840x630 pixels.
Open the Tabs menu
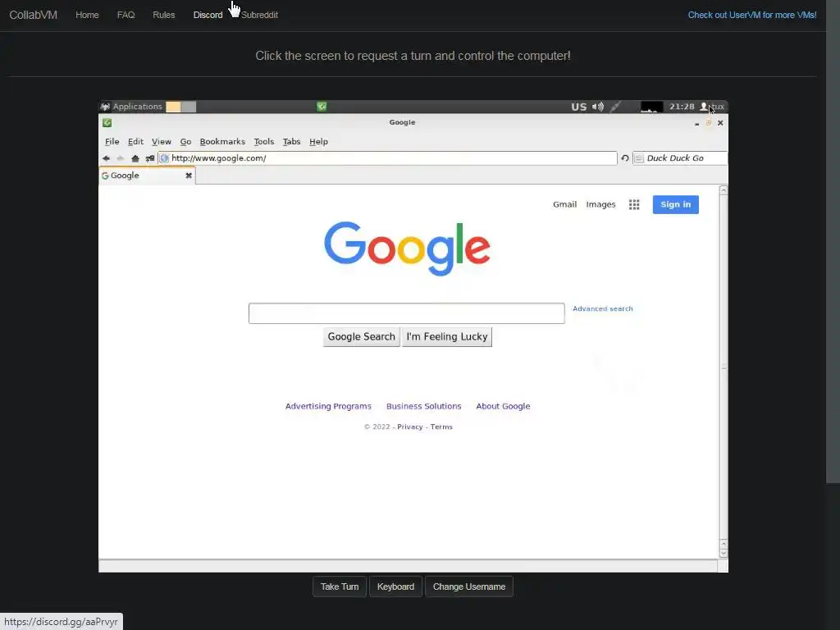tap(291, 141)
